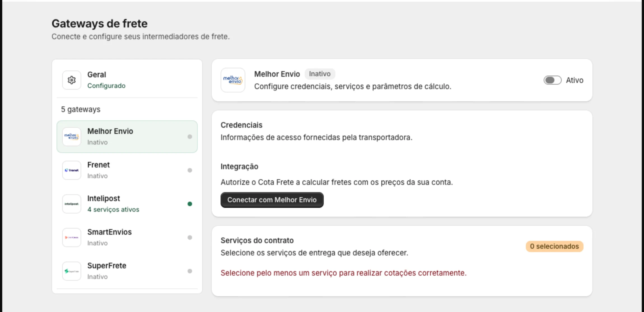Click the 'Ativo' label next to toggle
Viewport: 644px width, 312px height.
[x=575, y=80]
